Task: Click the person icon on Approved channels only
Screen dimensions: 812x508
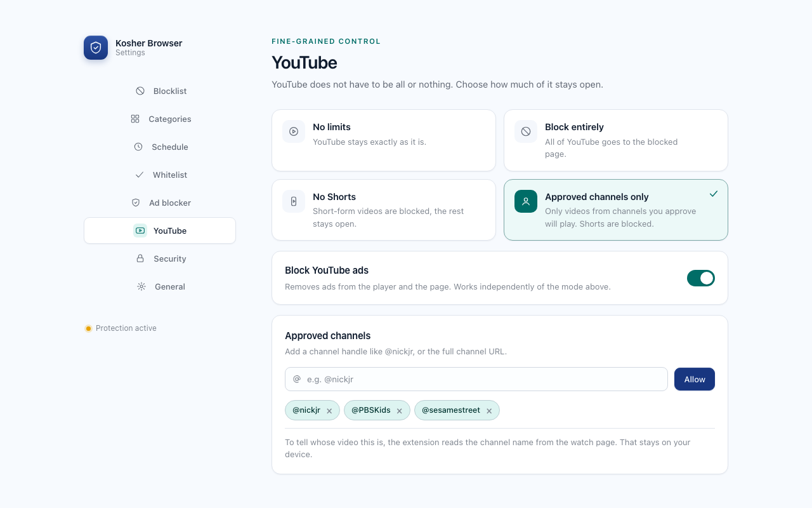Action: pyautogui.click(x=526, y=201)
